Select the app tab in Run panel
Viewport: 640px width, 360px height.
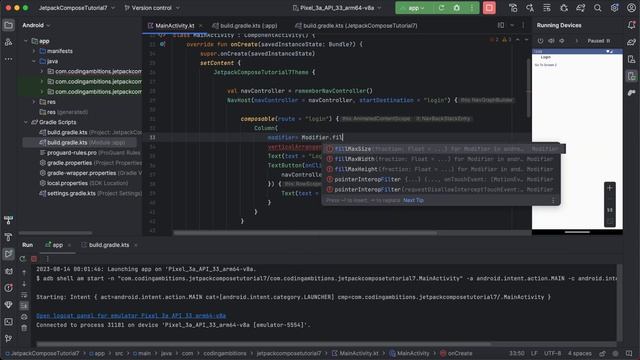(x=58, y=245)
